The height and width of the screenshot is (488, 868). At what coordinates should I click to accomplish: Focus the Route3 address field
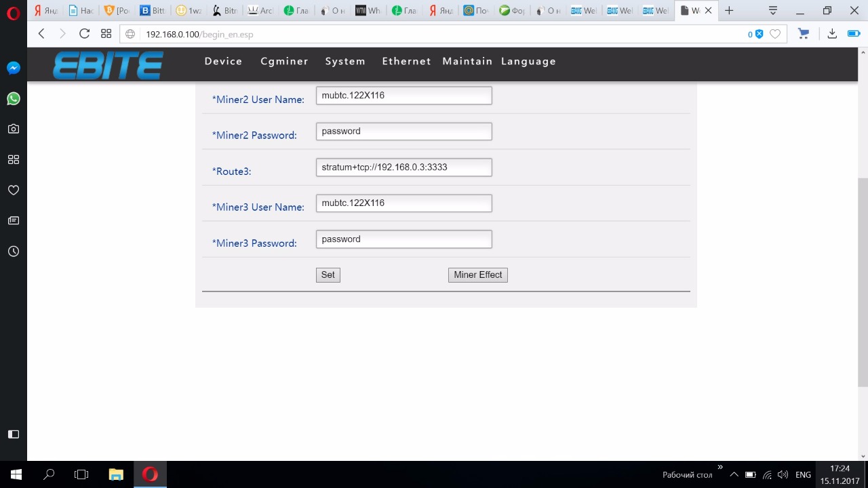pyautogui.click(x=403, y=167)
